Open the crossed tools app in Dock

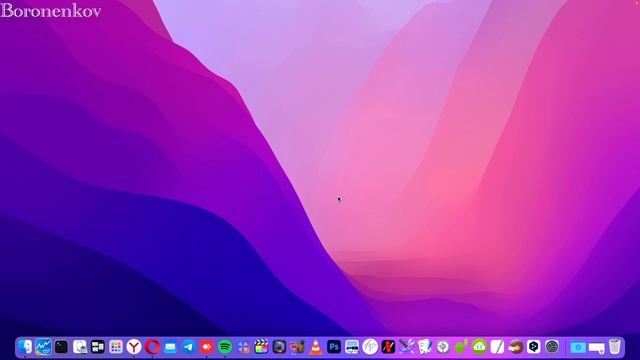(x=407, y=347)
